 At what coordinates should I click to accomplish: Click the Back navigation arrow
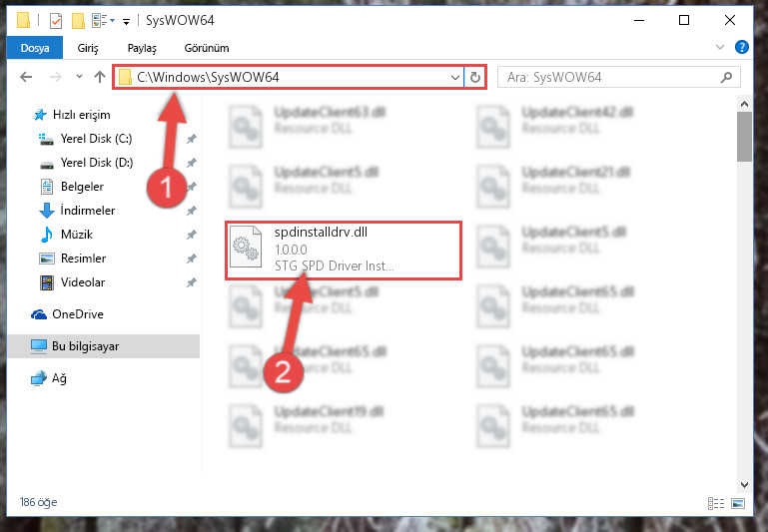coord(26,77)
